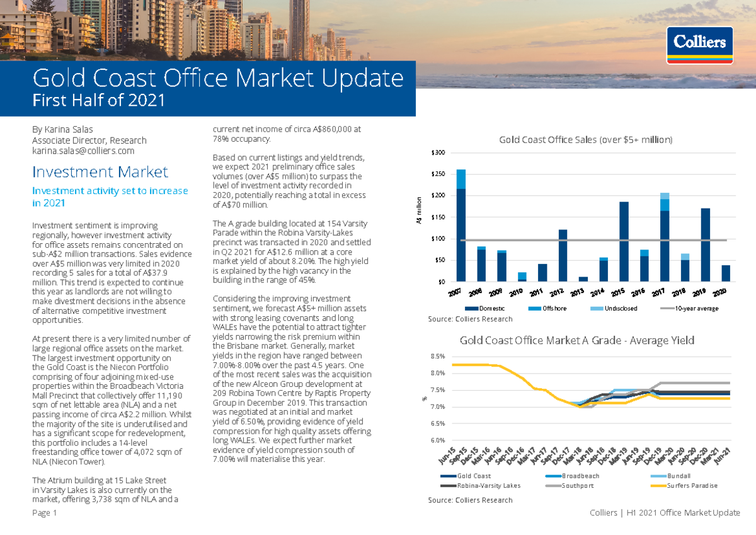Expand the Investment Market section
Viewport: 756px width, 535px height.
(101, 171)
